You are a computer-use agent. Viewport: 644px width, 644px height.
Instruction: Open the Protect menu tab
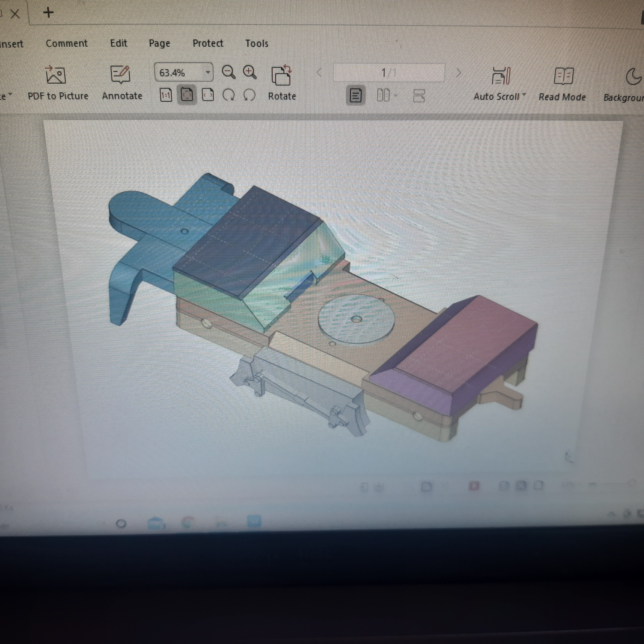pos(208,43)
